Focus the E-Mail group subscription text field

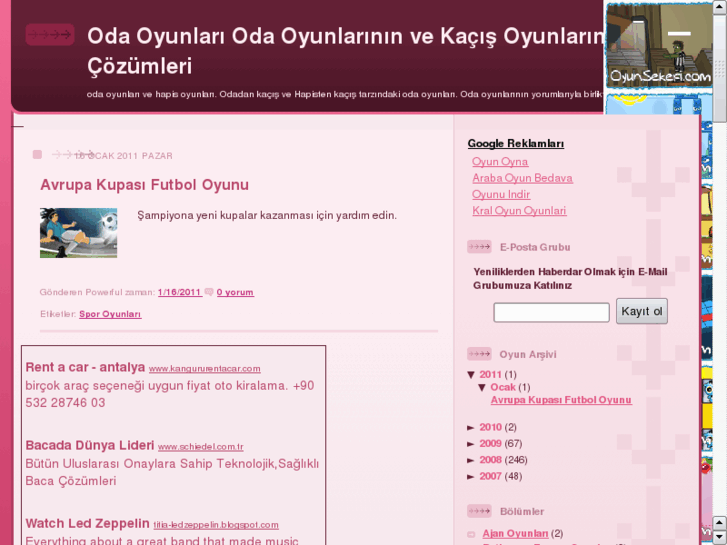[551, 312]
